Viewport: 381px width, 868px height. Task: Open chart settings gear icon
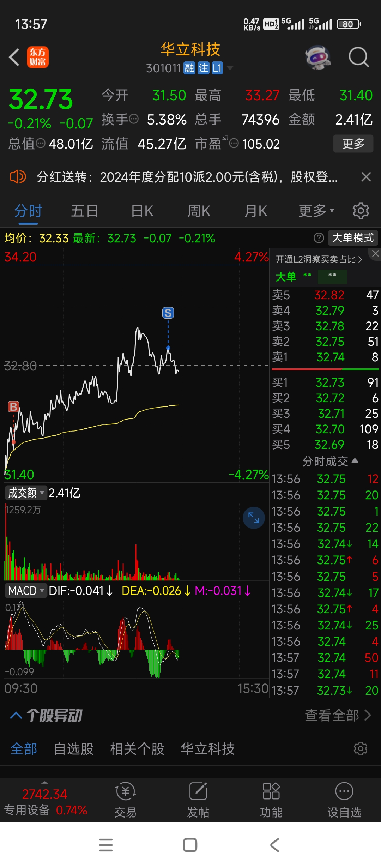(x=361, y=211)
